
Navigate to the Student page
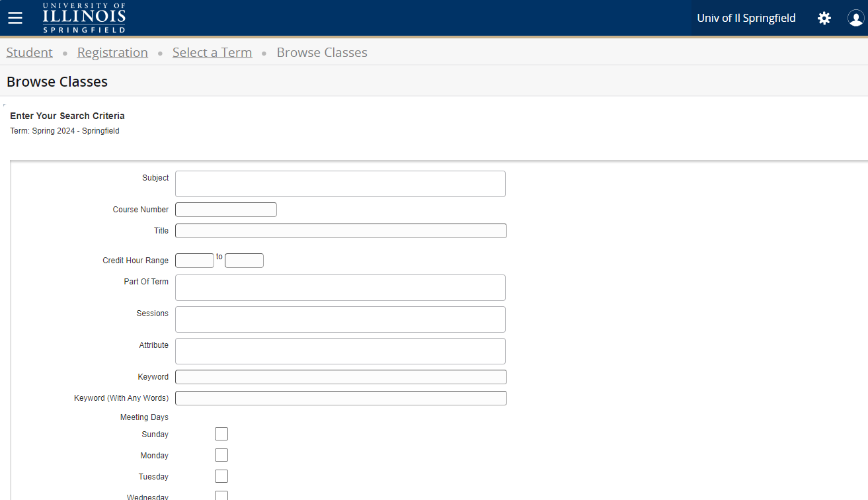(x=29, y=52)
